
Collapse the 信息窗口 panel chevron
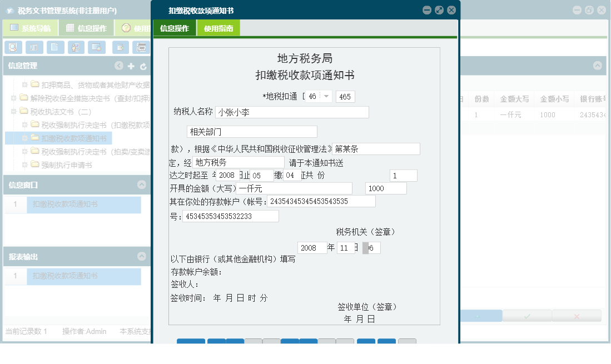141,185
